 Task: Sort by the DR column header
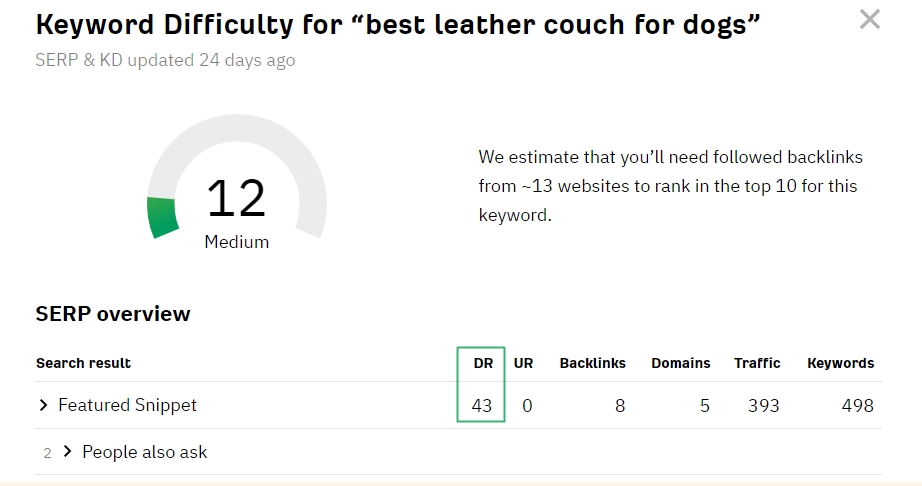click(483, 363)
